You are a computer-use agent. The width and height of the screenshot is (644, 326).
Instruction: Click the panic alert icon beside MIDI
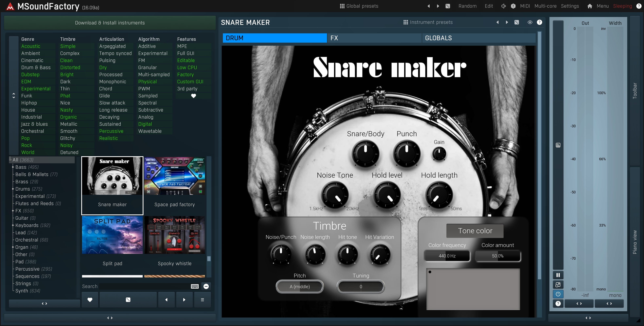(x=513, y=6)
